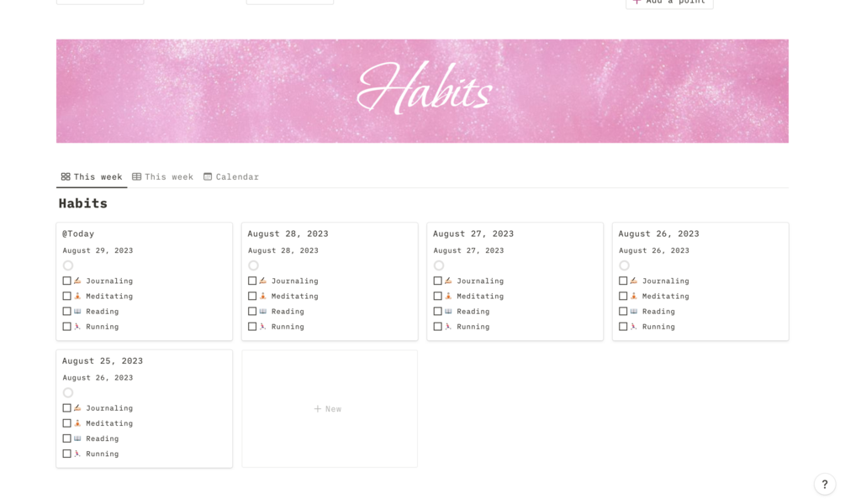Tick Meditating checkbox in @Today card
Viewport: 845px width, 504px height.
tap(66, 296)
